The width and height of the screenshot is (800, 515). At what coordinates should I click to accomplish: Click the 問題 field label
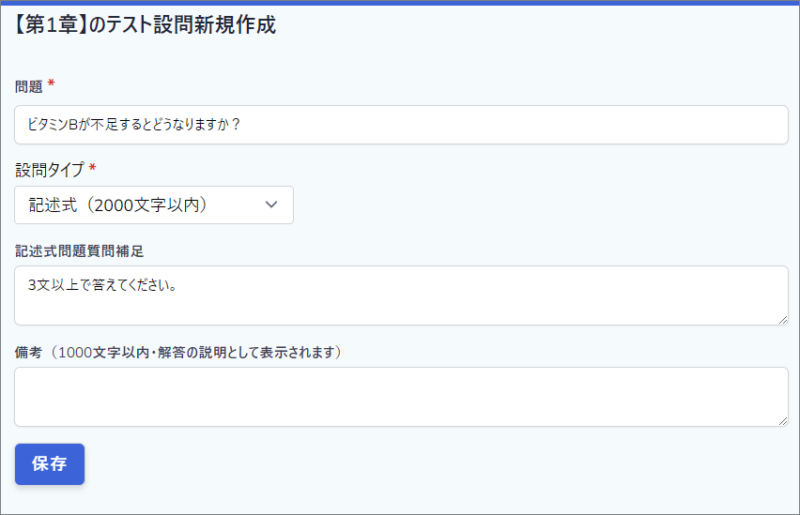pos(29,87)
